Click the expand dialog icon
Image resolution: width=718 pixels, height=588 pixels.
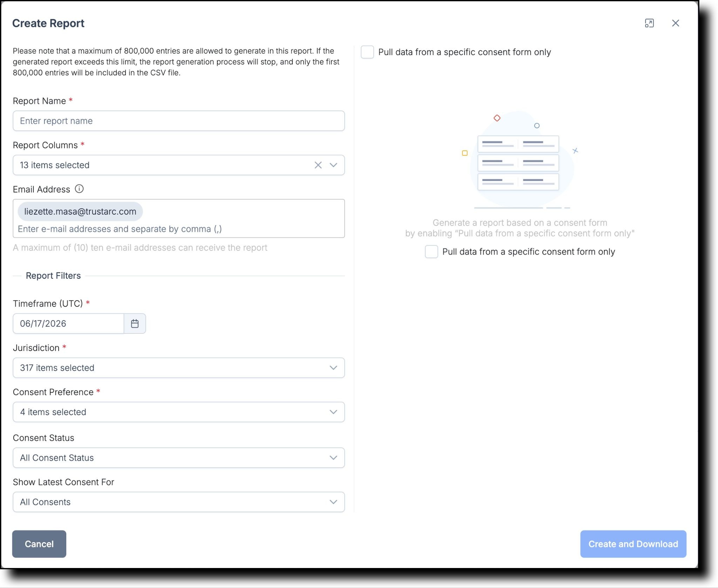(x=649, y=23)
